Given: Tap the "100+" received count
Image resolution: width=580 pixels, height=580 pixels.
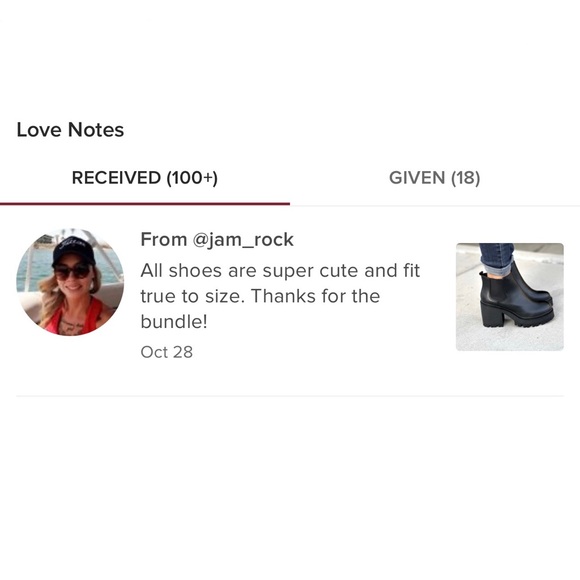Looking at the screenshot, I should 192,178.
